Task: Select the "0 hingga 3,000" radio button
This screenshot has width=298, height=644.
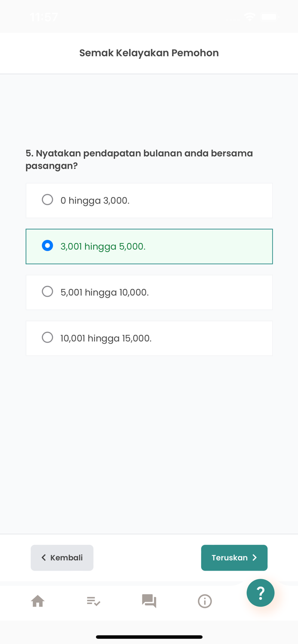Action: coord(47,200)
